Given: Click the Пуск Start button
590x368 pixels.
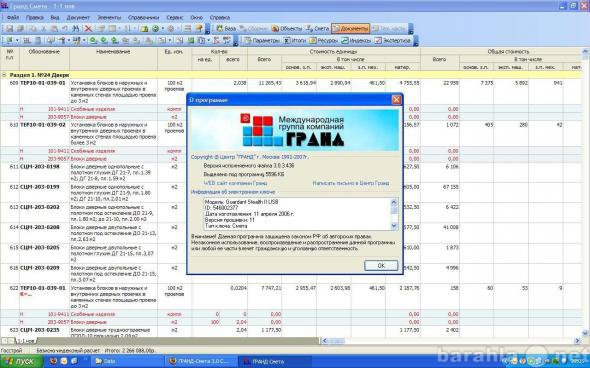Looking at the screenshot, I should point(21,362).
